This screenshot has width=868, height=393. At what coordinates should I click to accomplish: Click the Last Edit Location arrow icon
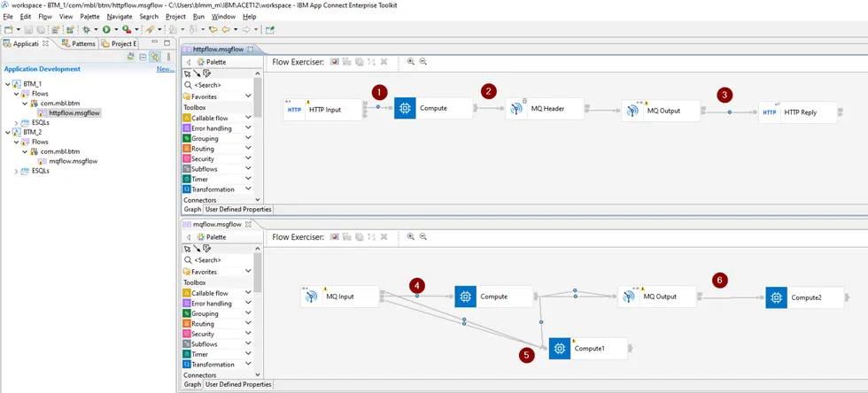[x=213, y=30]
